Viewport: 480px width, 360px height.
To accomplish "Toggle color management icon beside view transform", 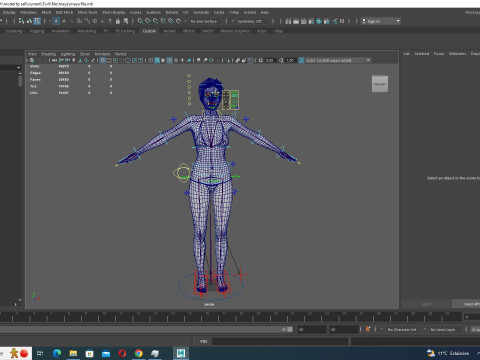I will pyautogui.click(x=301, y=60).
